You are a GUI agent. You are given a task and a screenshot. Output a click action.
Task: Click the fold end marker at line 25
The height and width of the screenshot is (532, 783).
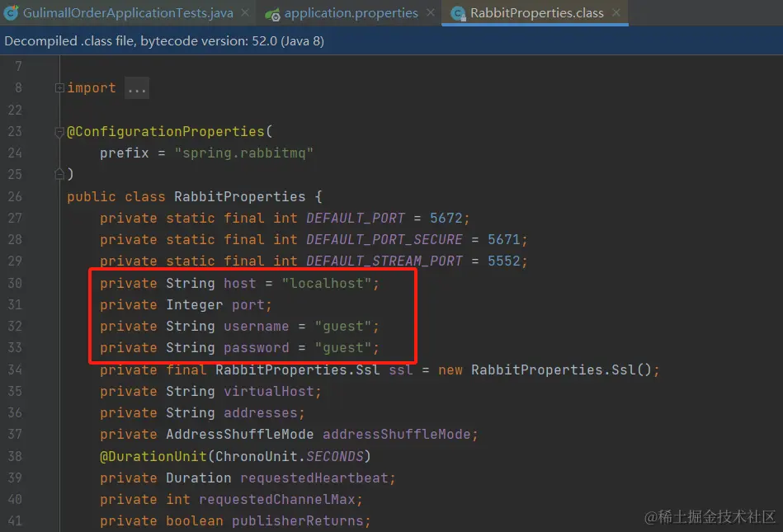[x=59, y=174]
